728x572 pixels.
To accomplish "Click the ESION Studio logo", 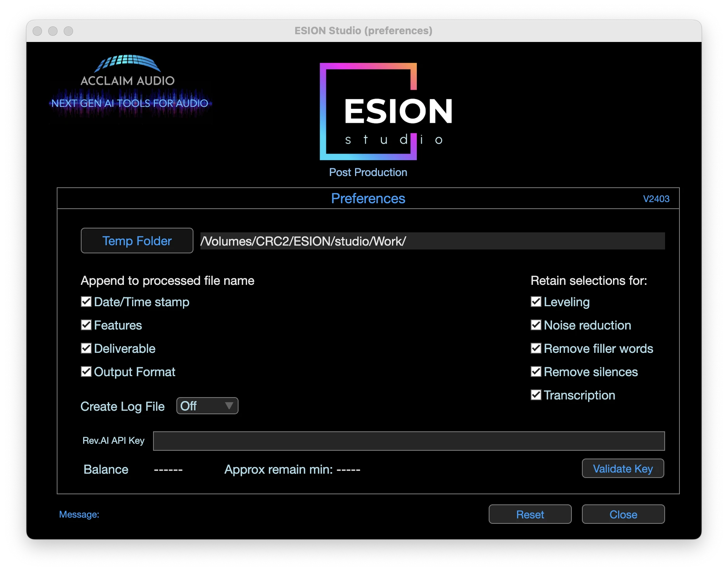I will tap(386, 112).
